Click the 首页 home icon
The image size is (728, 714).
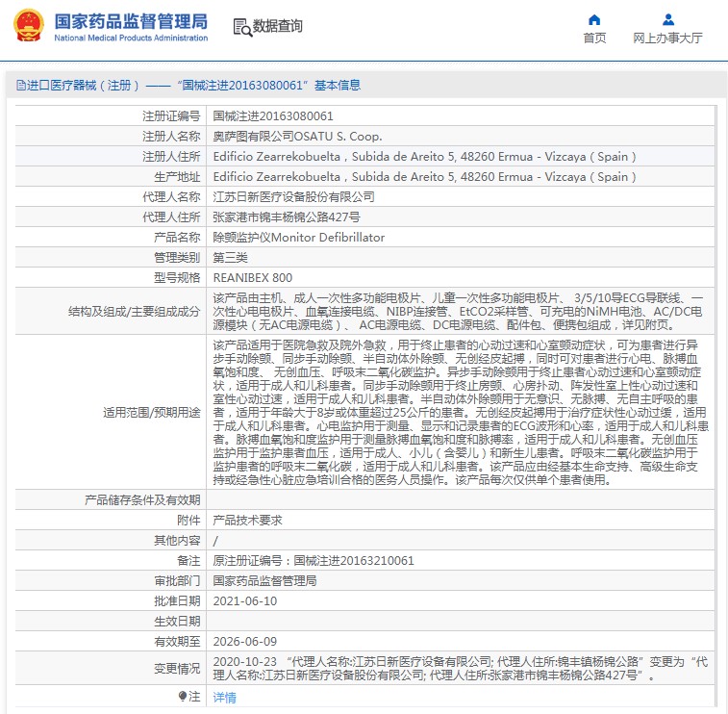click(594, 19)
